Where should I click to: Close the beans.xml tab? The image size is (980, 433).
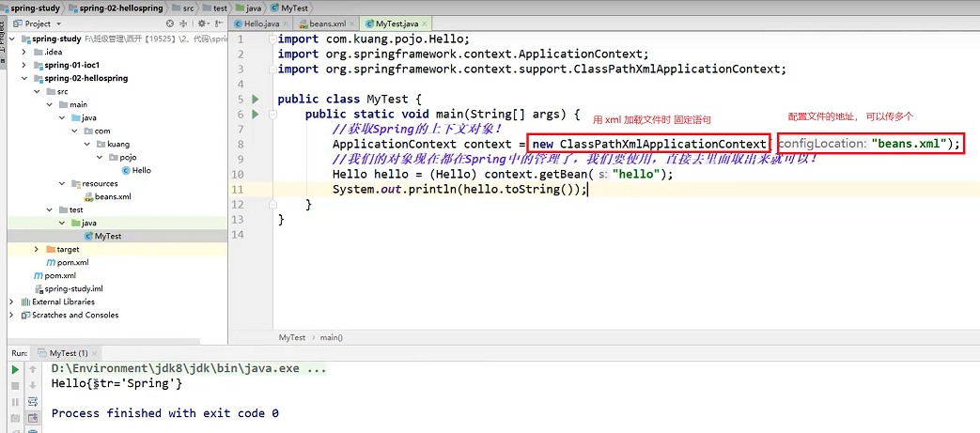pyautogui.click(x=353, y=23)
